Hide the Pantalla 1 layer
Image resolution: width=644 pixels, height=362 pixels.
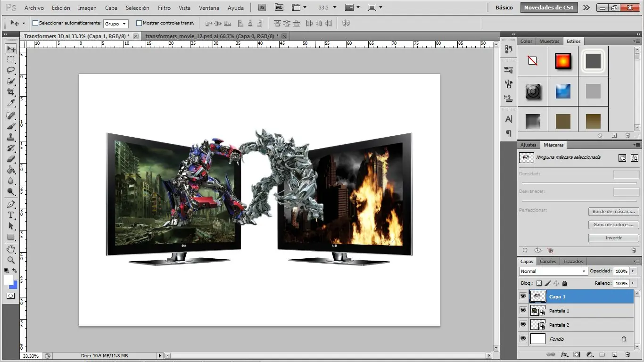click(x=523, y=311)
